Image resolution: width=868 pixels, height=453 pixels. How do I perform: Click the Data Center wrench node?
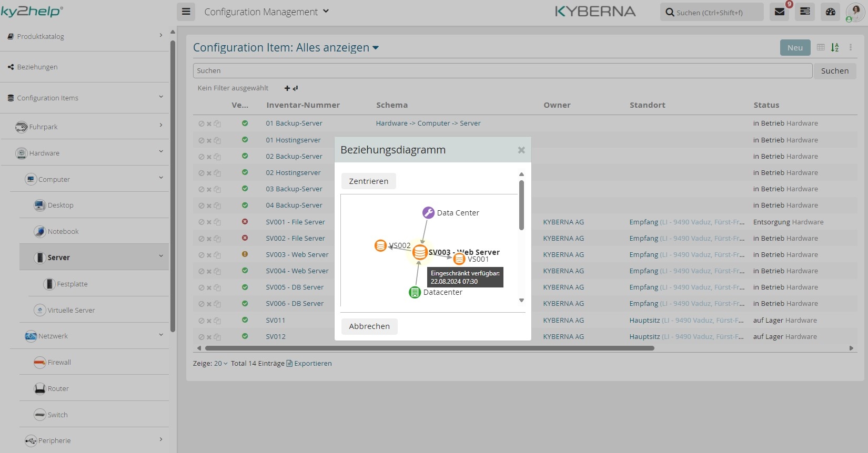428,212
